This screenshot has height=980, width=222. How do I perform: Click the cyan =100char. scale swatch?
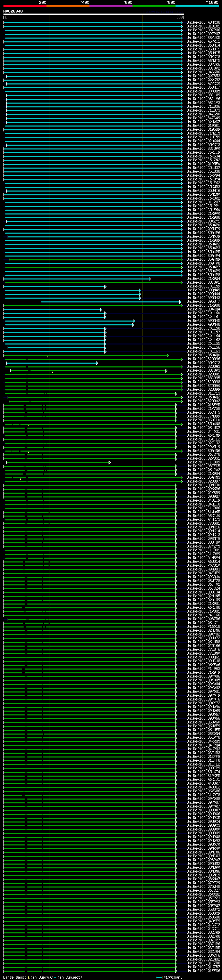pyautogui.click(x=159, y=977)
